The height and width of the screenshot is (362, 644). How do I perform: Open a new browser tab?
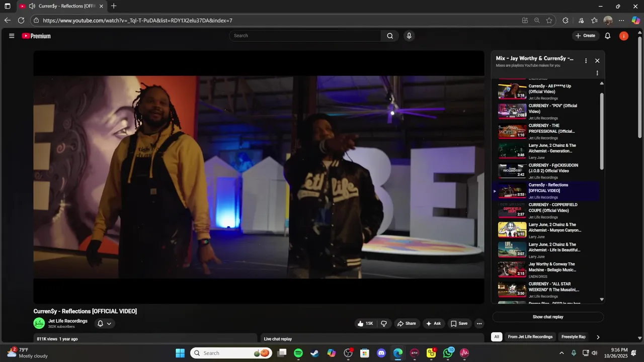tap(114, 6)
